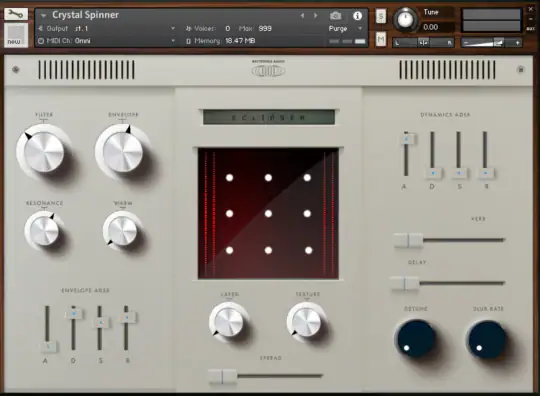
Task: Select the middle-right dot in XY pad
Action: (307, 214)
